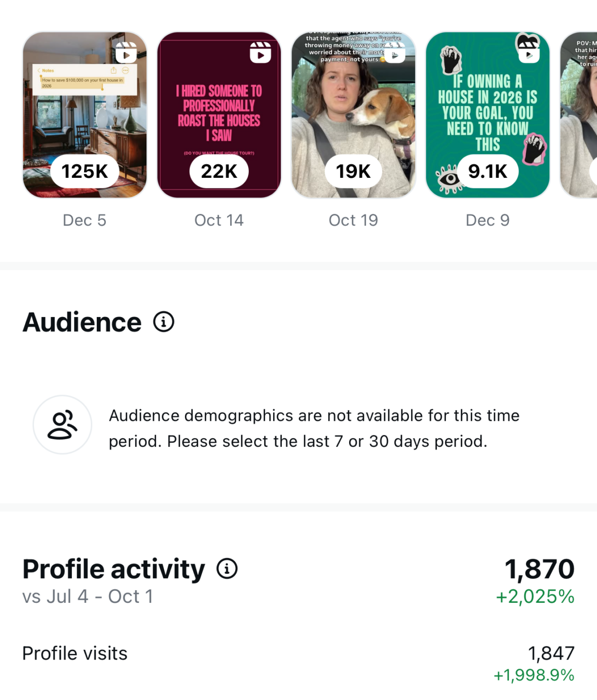The image size is (597, 700).
Task: Tap the 19K views badge
Action: pos(353,172)
